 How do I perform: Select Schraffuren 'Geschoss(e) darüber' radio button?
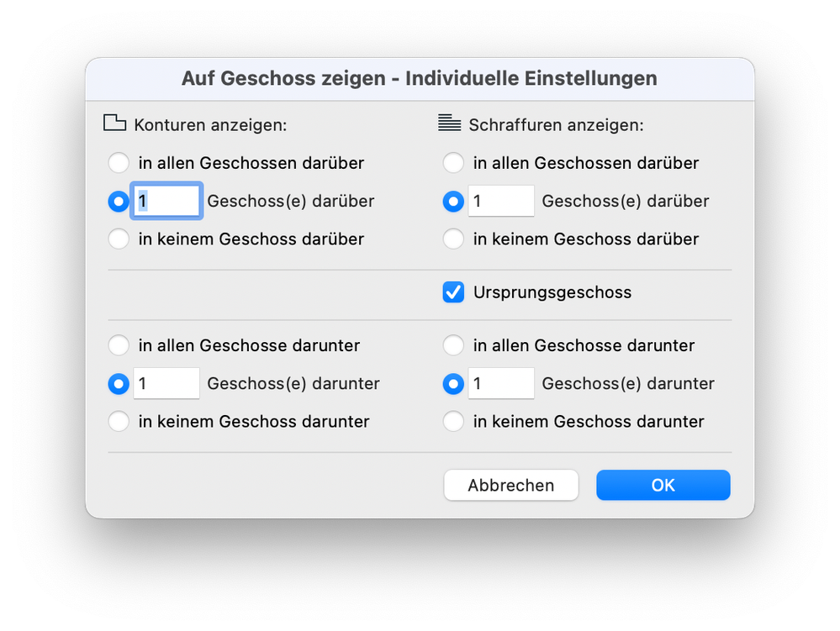[453, 202]
